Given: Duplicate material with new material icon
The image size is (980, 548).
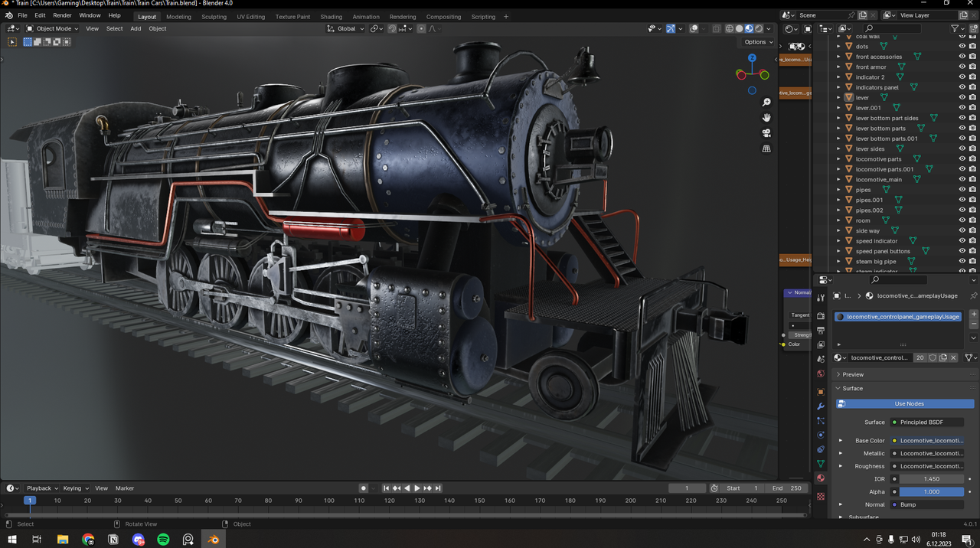Looking at the screenshot, I should coord(943,357).
